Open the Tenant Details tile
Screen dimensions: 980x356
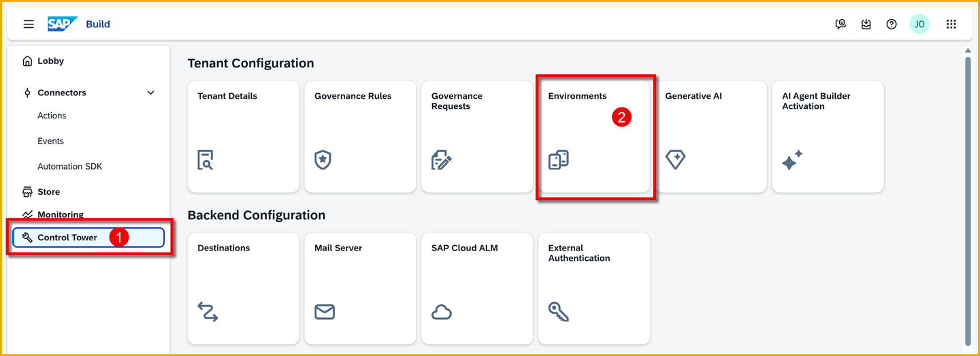[x=244, y=136]
